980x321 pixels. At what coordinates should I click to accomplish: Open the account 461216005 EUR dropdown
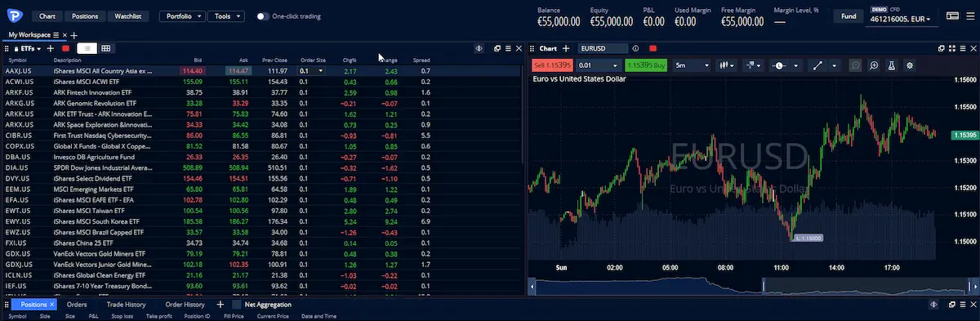tap(902, 19)
